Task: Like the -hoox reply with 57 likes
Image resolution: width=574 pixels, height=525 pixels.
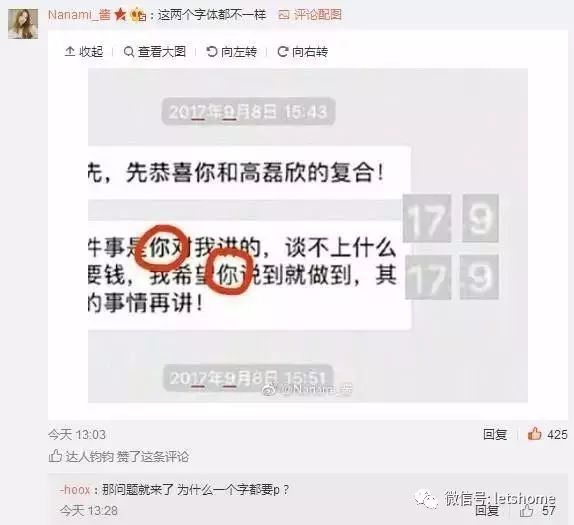Action: click(538, 510)
